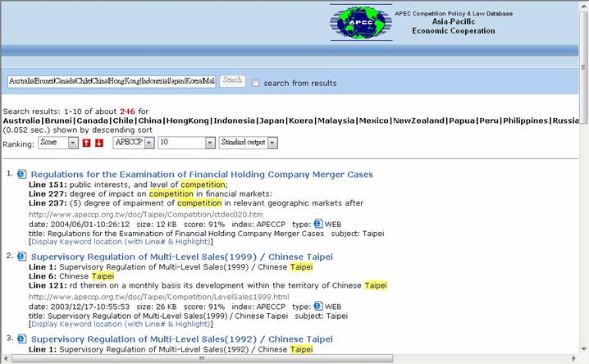
Task: Click highlighted competition in Line 237
Action: tap(199, 203)
